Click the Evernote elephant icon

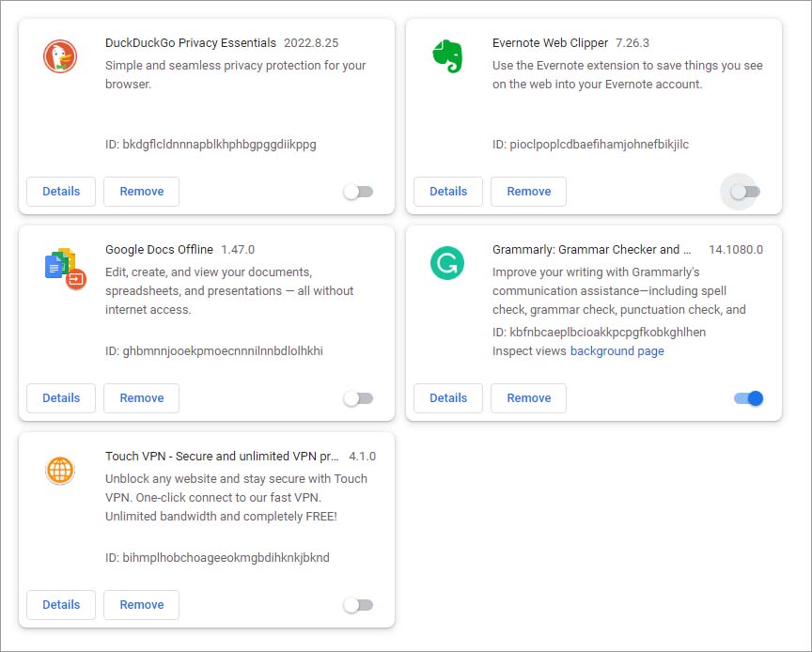tap(447, 56)
